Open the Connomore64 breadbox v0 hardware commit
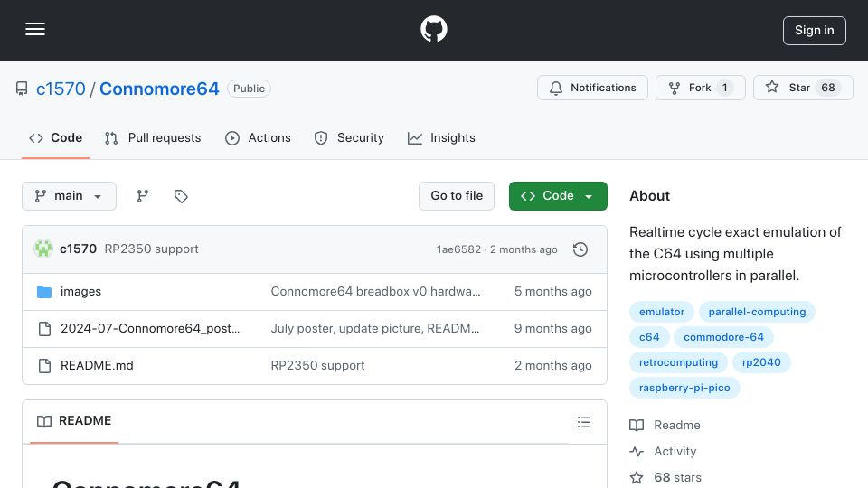This screenshot has height=488, width=868. pos(375,292)
